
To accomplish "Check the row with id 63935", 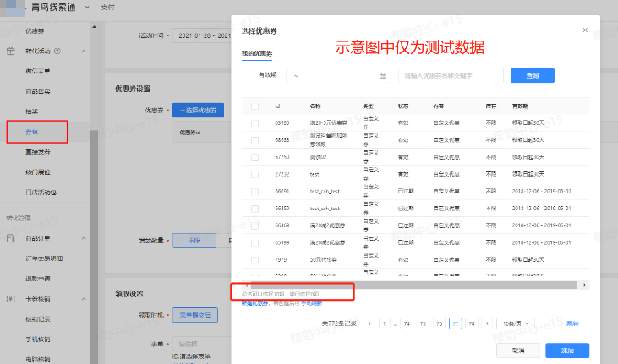I will 254,123.
